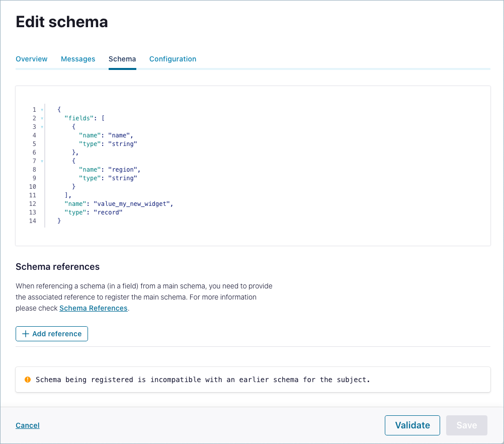Viewport: 504px width, 444px height.
Task: Collapse the "fields" array fold arrow
Action: tap(42, 118)
